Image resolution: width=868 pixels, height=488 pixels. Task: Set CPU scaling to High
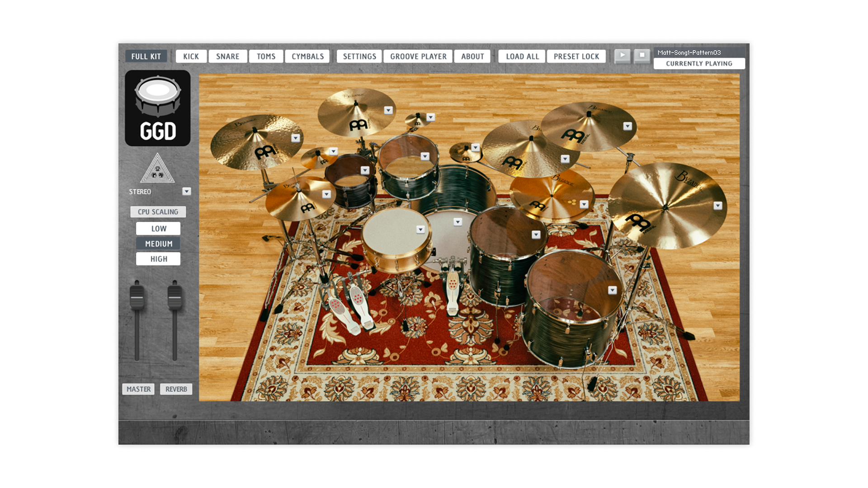coord(158,259)
